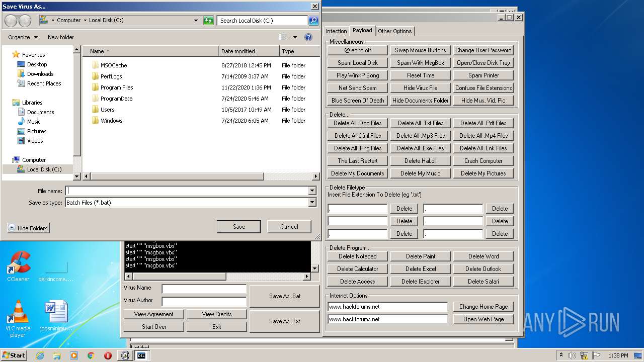Select Recent Places under Favorites
644x362 pixels.
44,83
